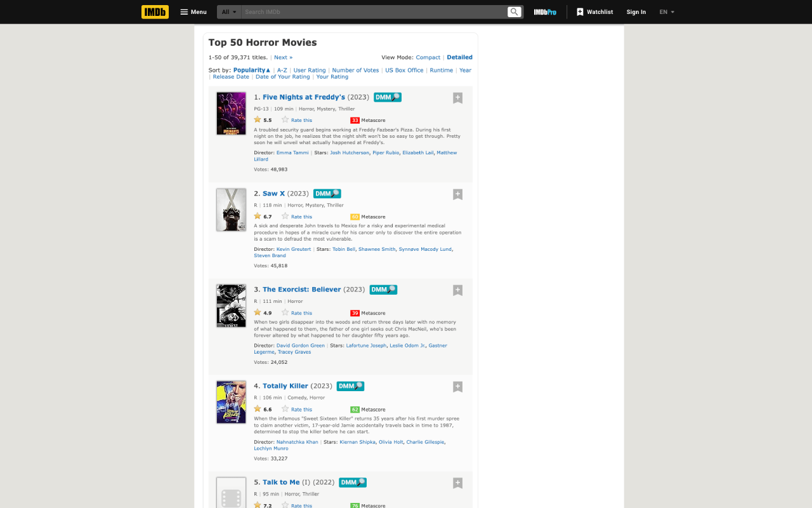
Task: Click Saw X Metascore 60 badge
Action: coord(355,217)
